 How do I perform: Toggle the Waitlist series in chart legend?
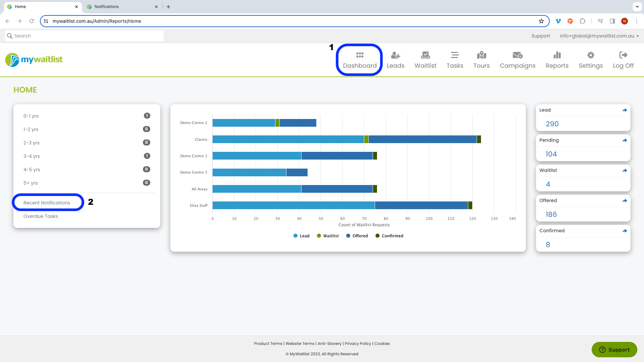pyautogui.click(x=328, y=236)
